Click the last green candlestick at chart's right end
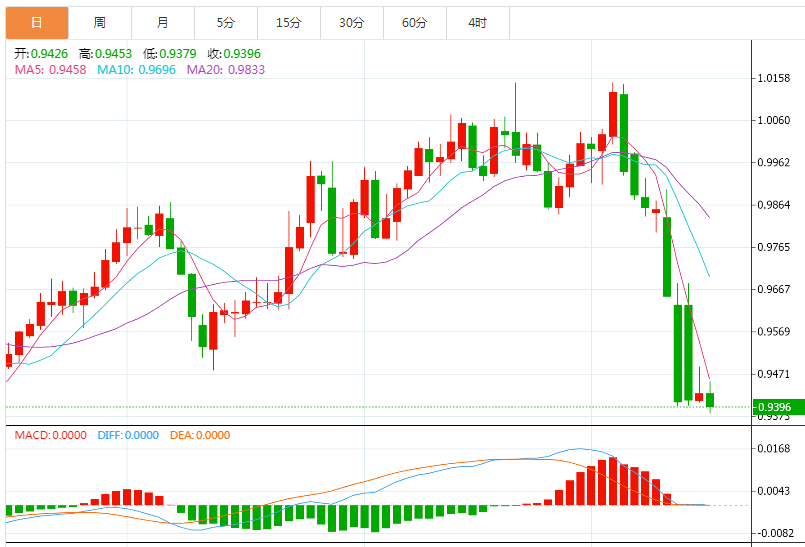The width and height of the screenshot is (805, 547). tap(710, 400)
